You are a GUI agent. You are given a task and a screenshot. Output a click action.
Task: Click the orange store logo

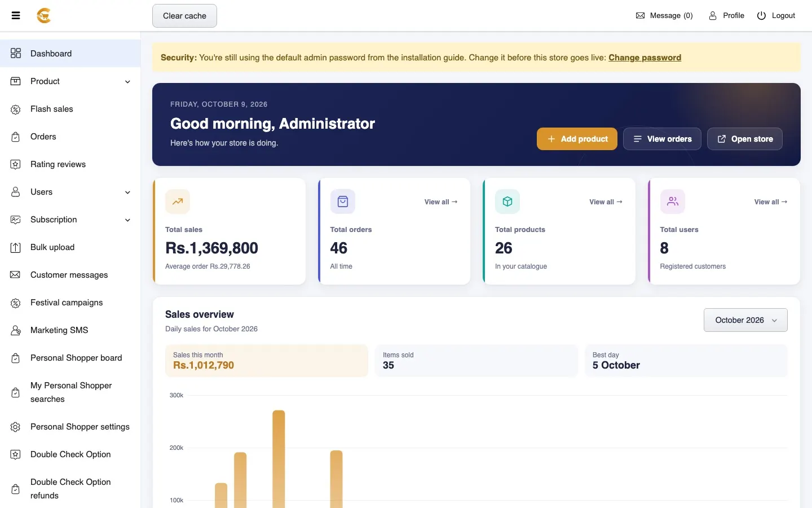(44, 16)
